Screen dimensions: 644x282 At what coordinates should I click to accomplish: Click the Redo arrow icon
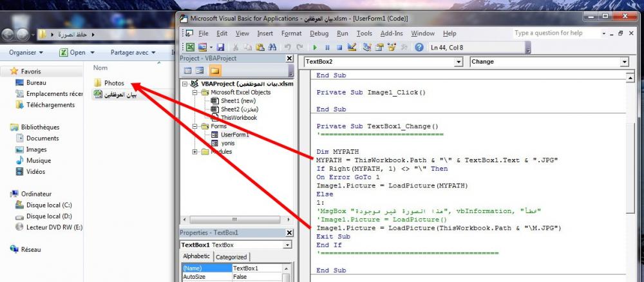point(300,48)
